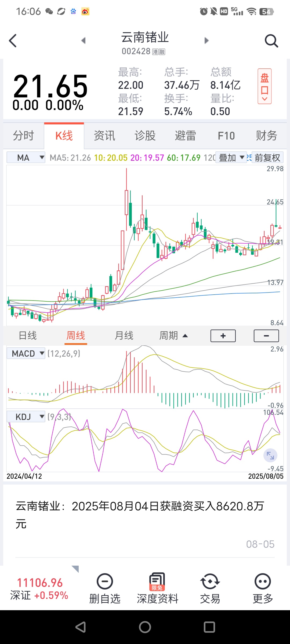Open the MA indicator dropdown
Screen dimensions: 290x644
[x=26, y=158]
